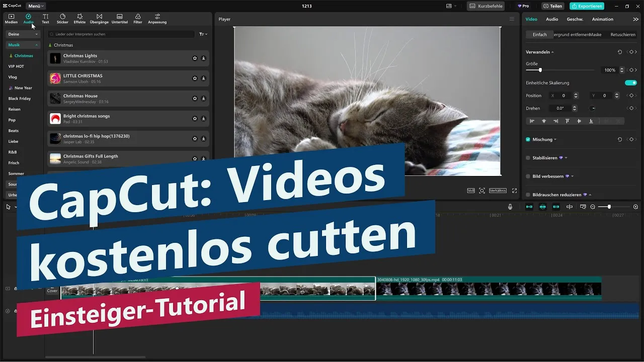
Task: Click the Exportieren button
Action: click(587, 6)
